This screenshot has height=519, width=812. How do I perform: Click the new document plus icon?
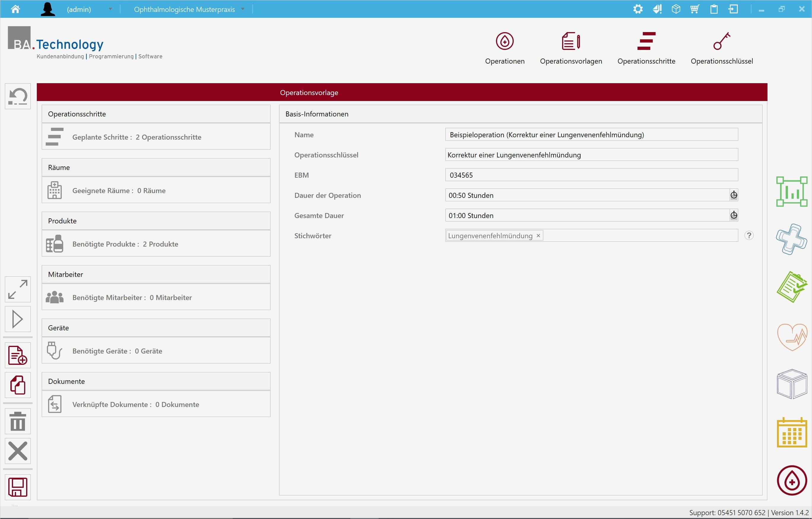[x=18, y=355]
